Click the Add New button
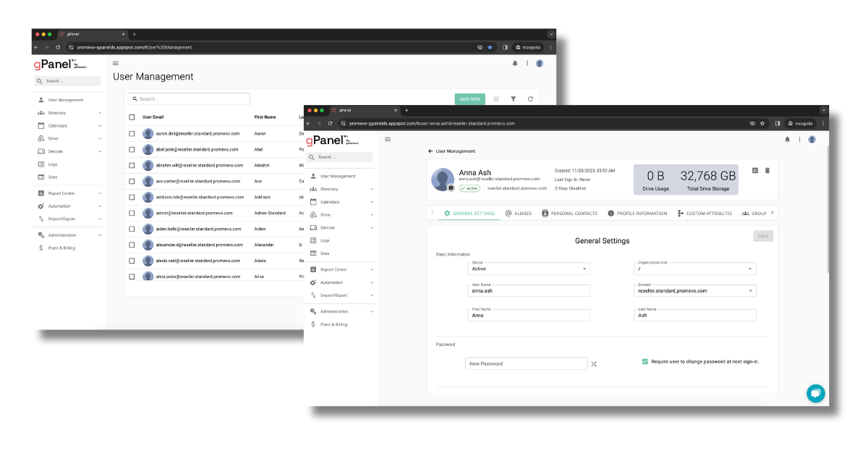 click(469, 99)
